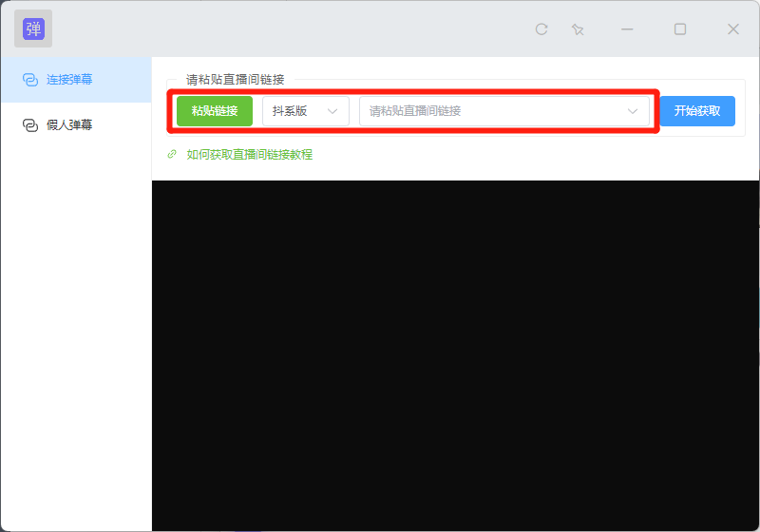Screen dimensions: 760x532
Task: Switch to the 连接弹幕 tab
Action: [70, 80]
